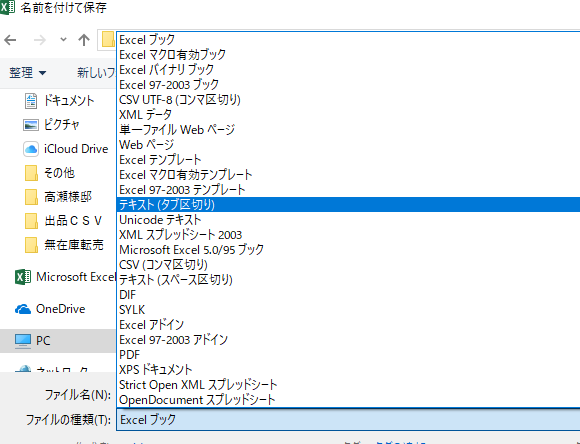580x444 pixels.
Task: Choose CSV UTF-8 (コンマ区切り) format
Action: click(x=348, y=100)
